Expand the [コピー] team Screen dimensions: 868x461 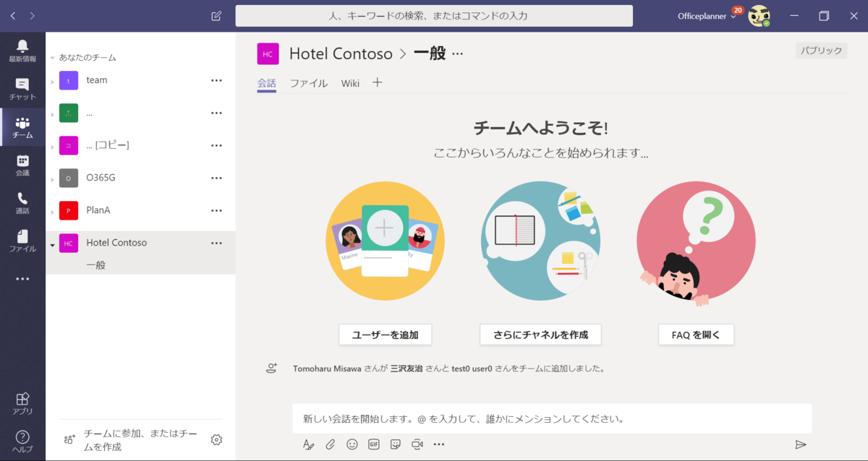click(x=52, y=147)
